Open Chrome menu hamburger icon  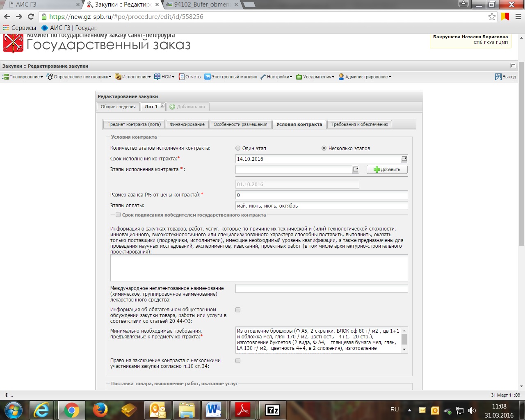pyautogui.click(x=518, y=16)
